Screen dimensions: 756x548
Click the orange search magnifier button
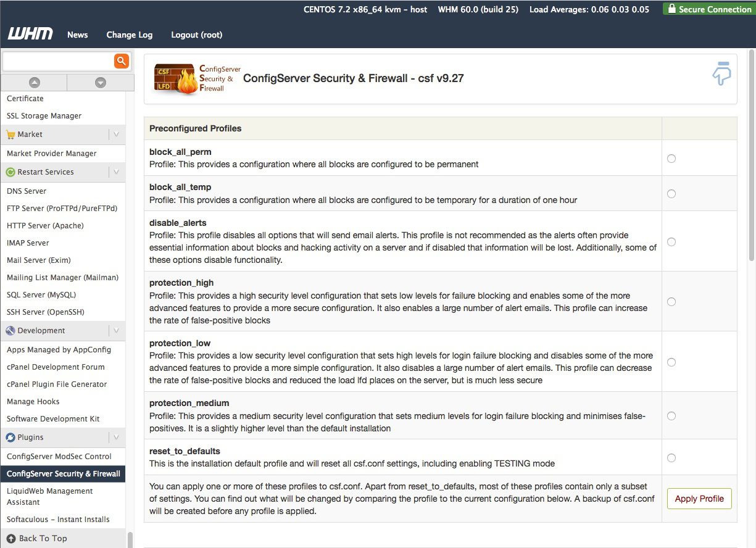(121, 60)
